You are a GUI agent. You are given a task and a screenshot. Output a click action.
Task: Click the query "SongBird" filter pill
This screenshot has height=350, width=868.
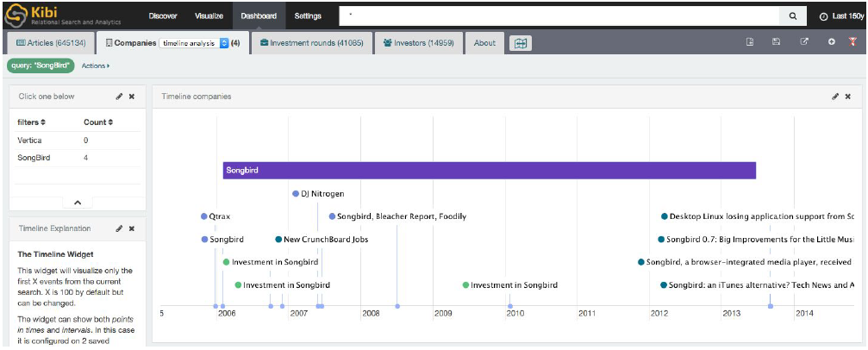41,66
